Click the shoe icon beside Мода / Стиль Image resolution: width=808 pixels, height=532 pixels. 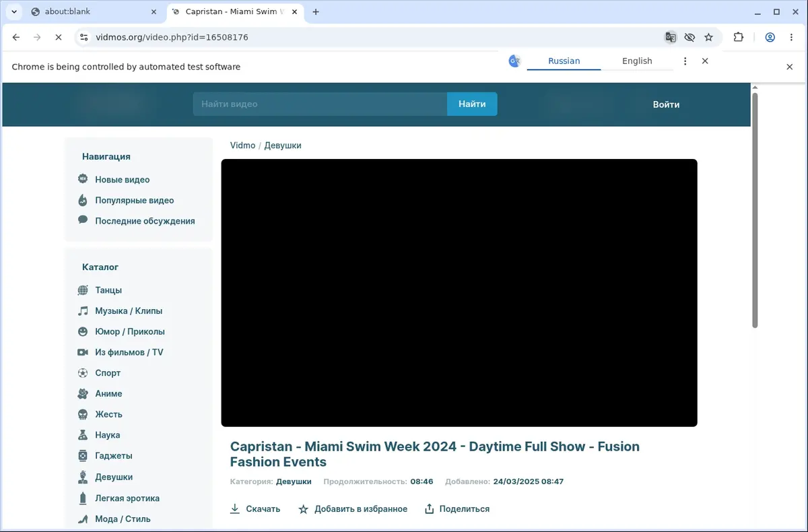tap(83, 519)
